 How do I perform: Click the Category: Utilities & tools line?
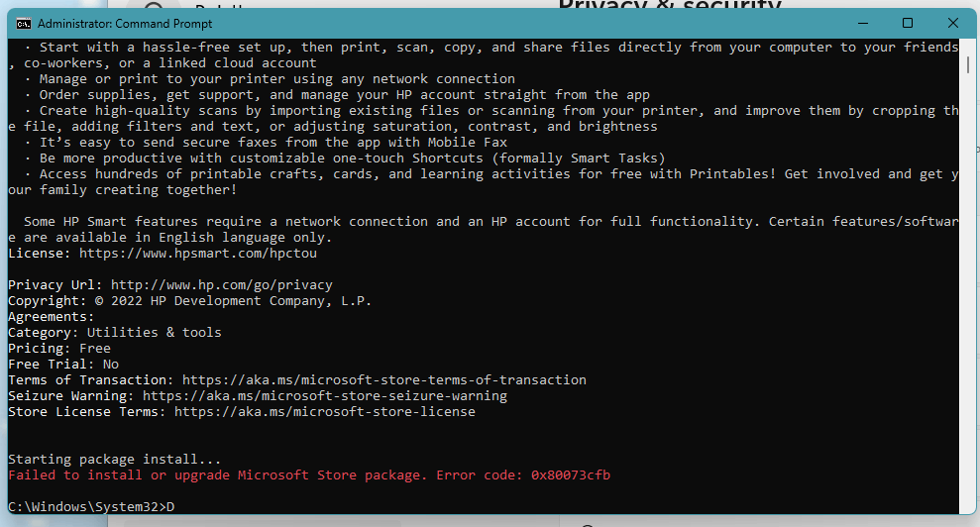click(x=115, y=333)
